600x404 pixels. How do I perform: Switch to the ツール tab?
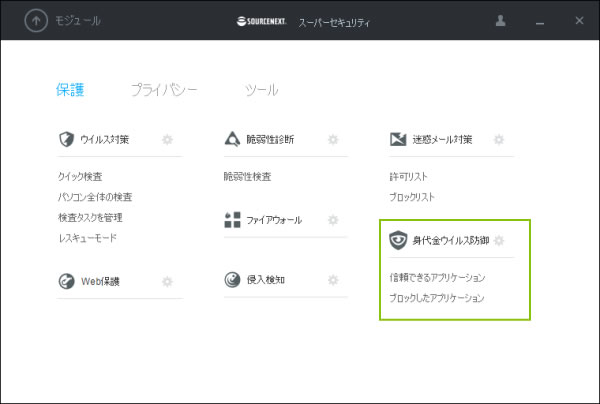click(x=262, y=90)
